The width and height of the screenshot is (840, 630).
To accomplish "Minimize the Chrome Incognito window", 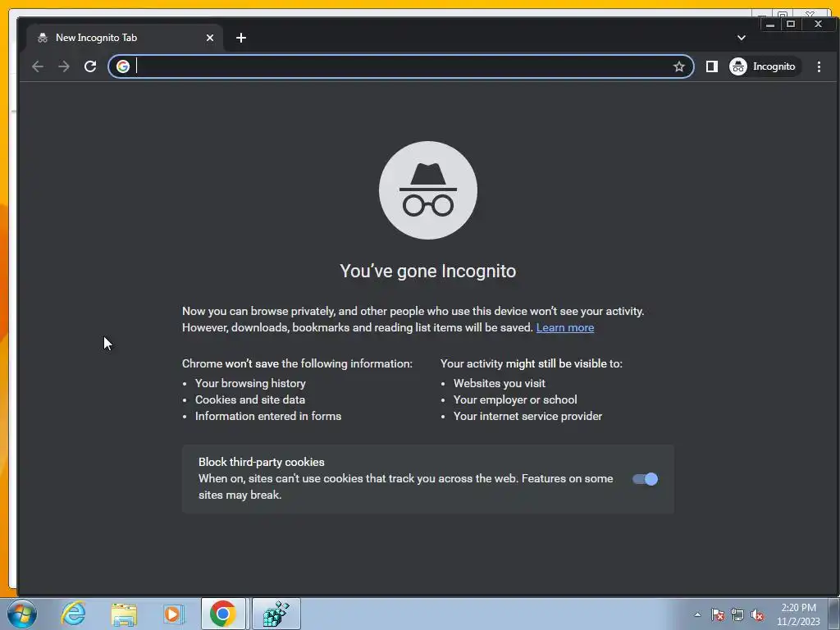I will pos(770,24).
